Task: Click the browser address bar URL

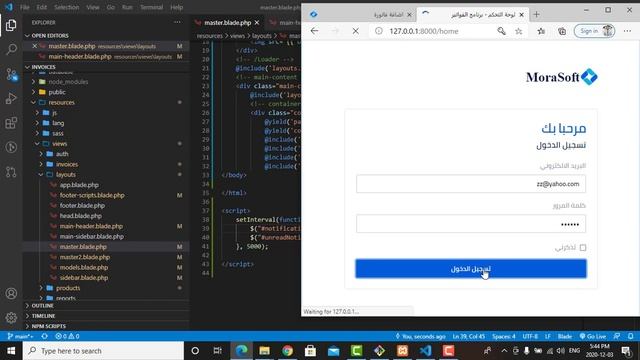Action: (424, 31)
